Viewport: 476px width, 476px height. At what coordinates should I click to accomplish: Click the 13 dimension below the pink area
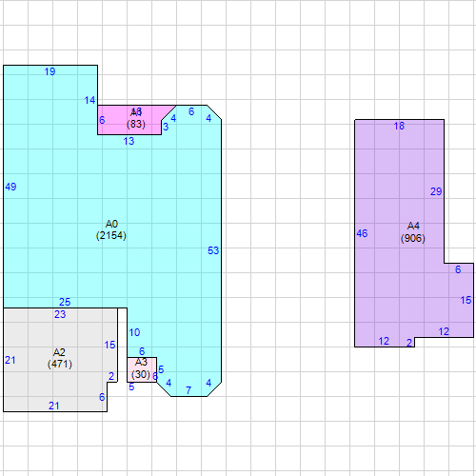(x=129, y=141)
